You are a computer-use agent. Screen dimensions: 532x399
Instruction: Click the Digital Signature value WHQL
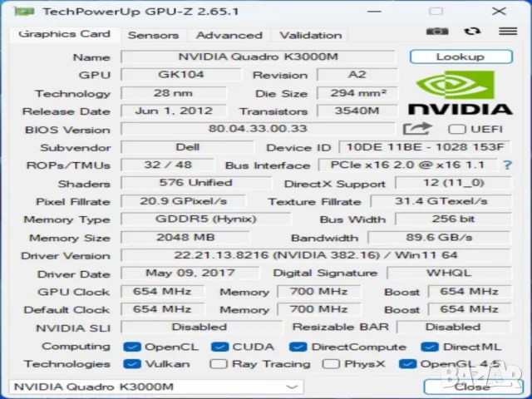449,273
